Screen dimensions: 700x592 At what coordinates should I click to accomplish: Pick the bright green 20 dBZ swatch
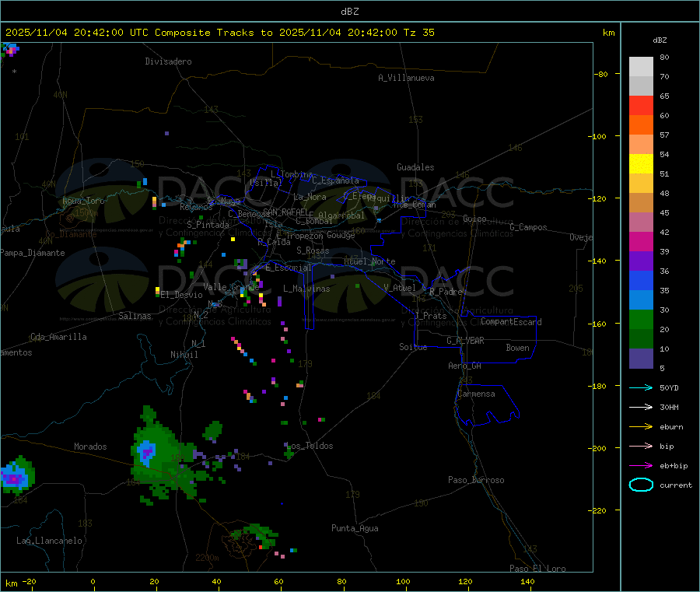click(x=641, y=319)
